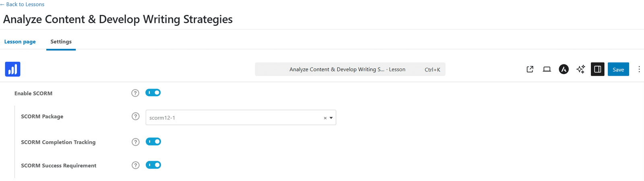Image resolution: width=644 pixels, height=181 pixels.
Task: Switch to the Lesson page tab
Action: 20,42
